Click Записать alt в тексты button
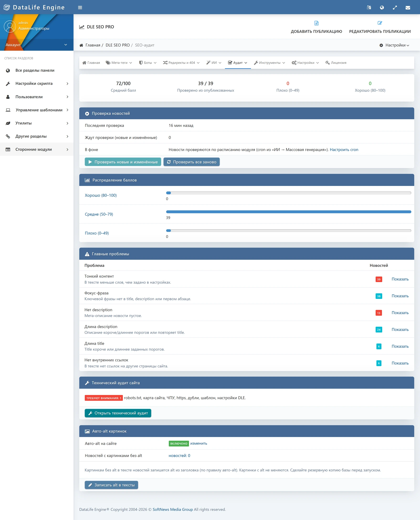Viewport: 420px width, 520px height. tap(111, 485)
